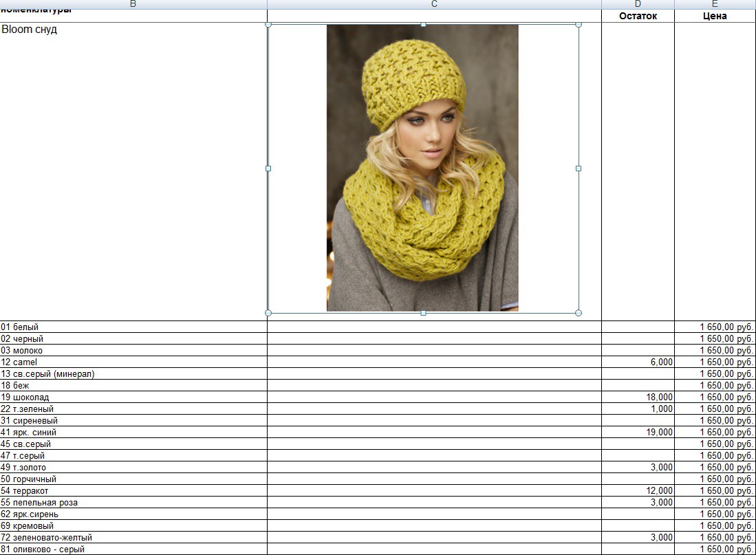Select column D header

(638, 4)
